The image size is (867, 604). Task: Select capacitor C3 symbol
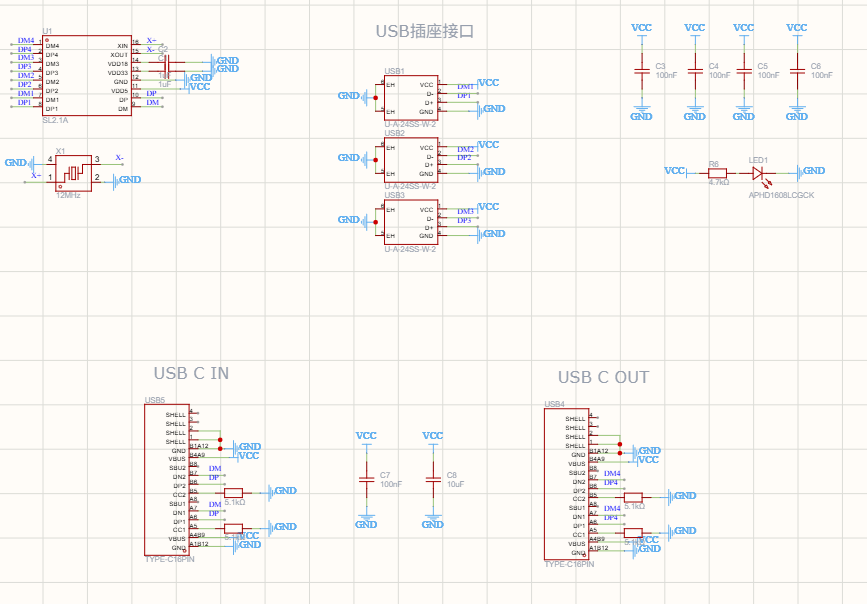pos(642,71)
